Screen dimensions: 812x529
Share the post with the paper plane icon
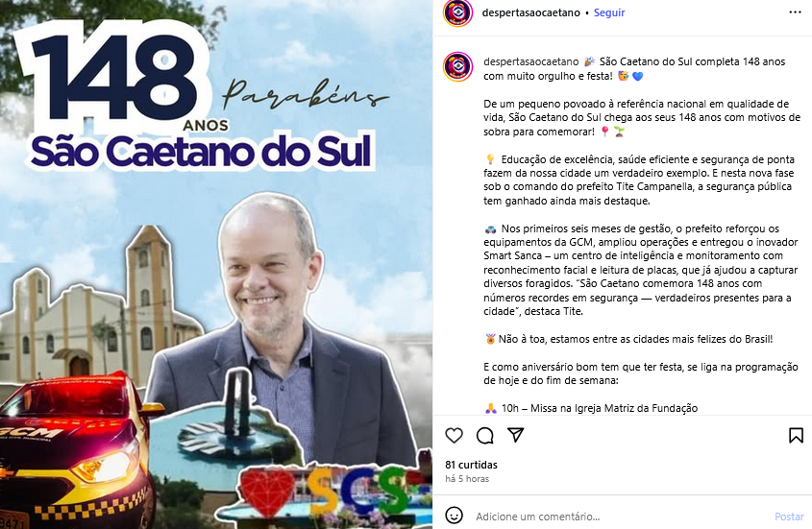pyautogui.click(x=516, y=435)
